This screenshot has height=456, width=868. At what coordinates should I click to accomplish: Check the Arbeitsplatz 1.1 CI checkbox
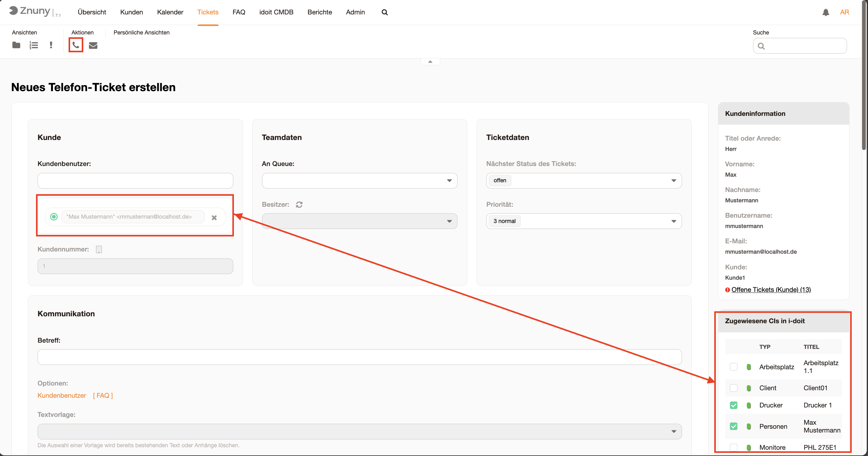[733, 367]
